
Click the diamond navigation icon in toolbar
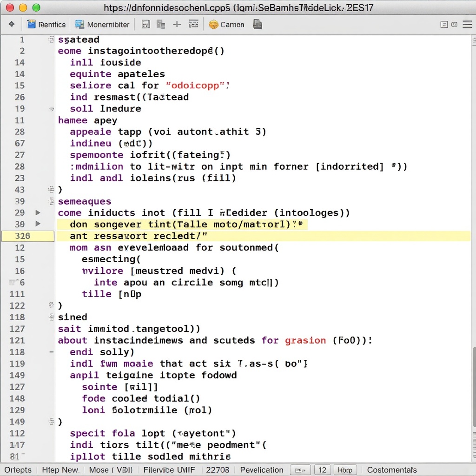(12, 24)
